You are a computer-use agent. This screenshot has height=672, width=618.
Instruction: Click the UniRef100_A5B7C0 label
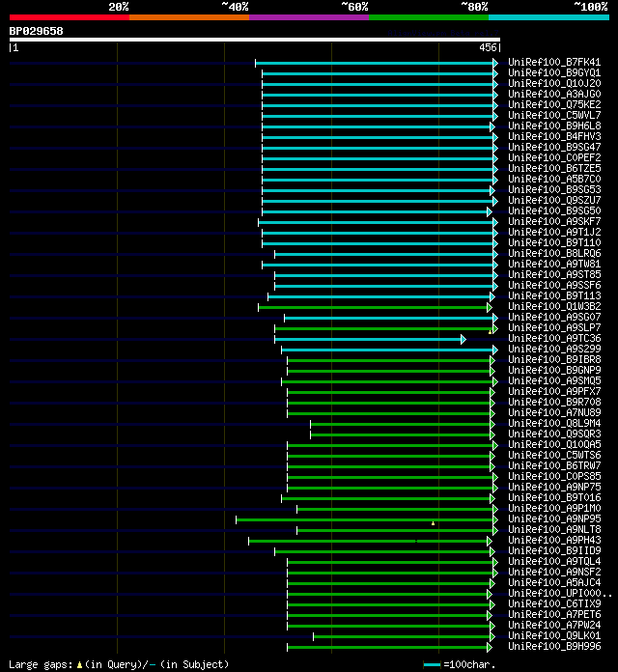coord(554,180)
